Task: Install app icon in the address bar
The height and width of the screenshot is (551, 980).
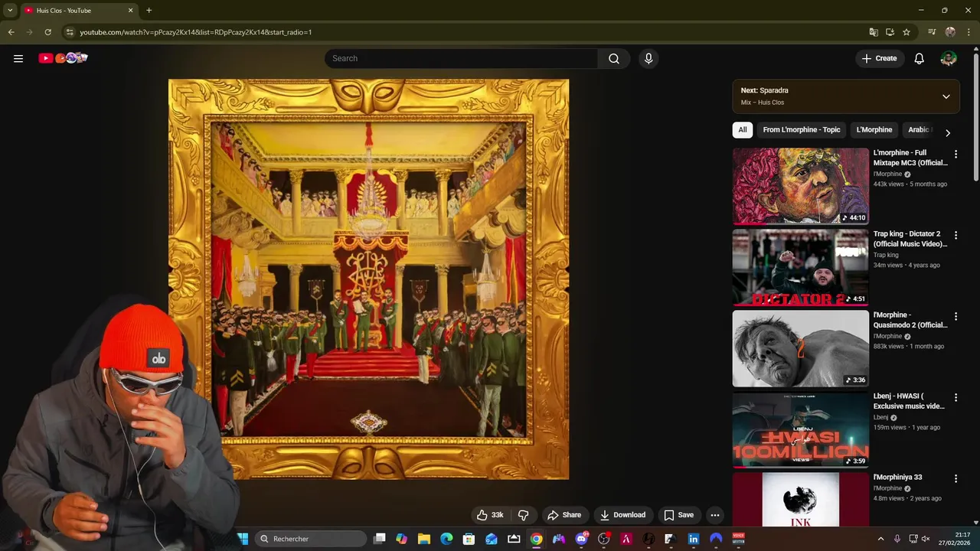Action: click(x=890, y=32)
